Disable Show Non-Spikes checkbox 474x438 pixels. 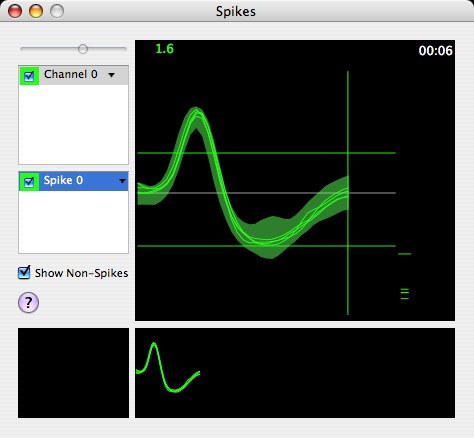click(x=24, y=272)
